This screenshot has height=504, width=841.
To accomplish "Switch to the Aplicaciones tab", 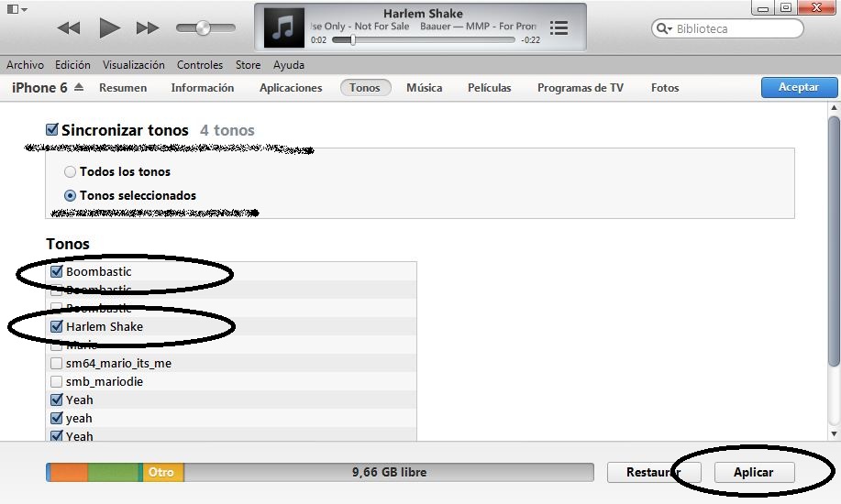I will (x=291, y=88).
